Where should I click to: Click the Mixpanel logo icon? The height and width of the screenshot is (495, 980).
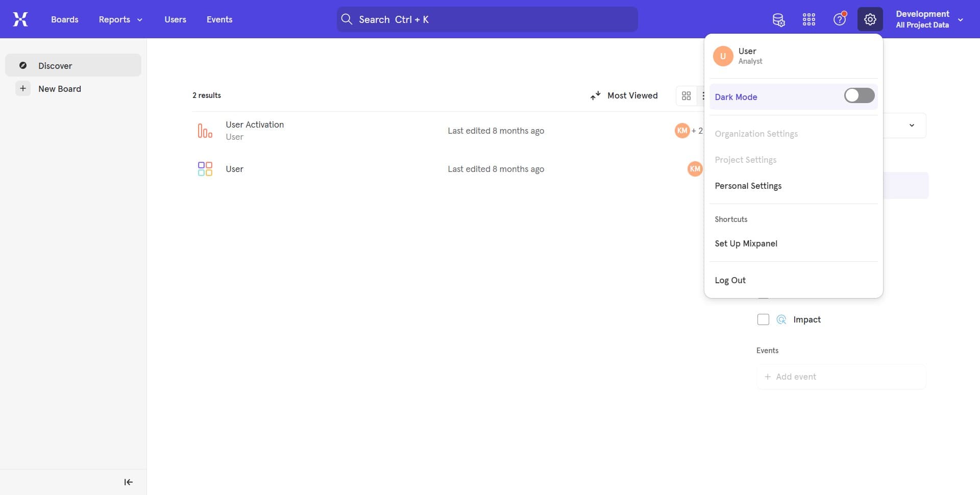point(20,19)
